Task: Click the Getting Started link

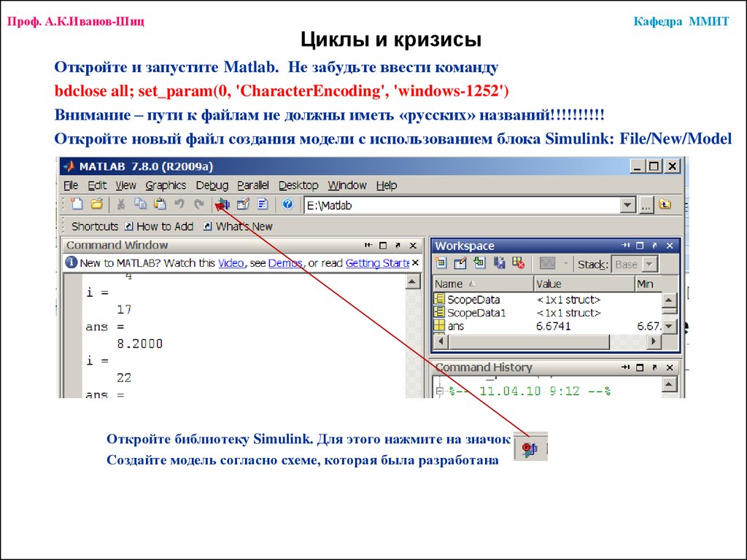Action: 377,262
